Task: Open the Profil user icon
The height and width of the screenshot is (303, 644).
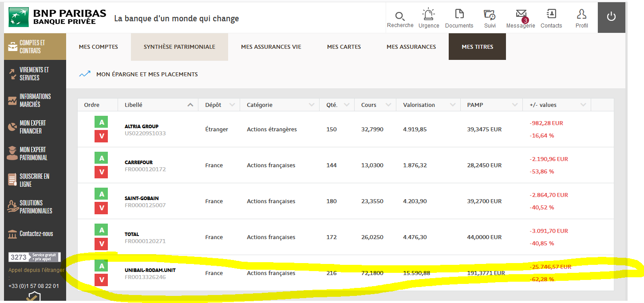Action: [581, 14]
